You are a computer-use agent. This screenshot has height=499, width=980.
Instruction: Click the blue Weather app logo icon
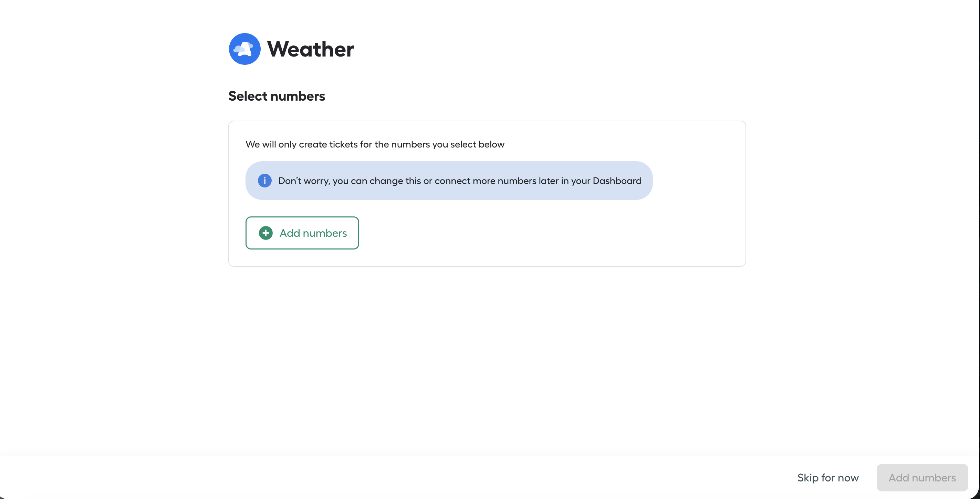tap(244, 49)
